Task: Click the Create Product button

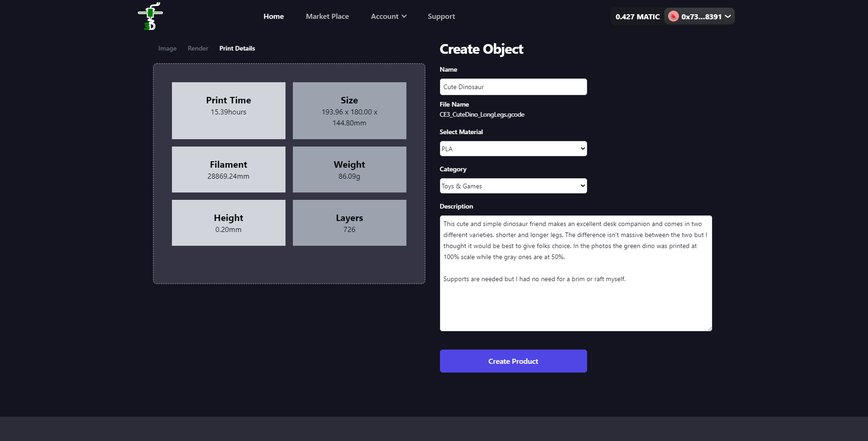Action: click(x=513, y=361)
